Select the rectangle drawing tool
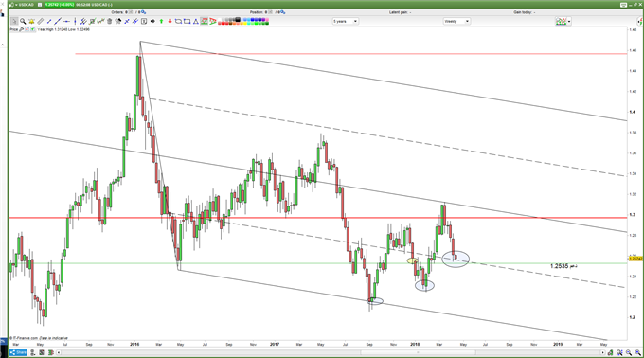 [187, 21]
